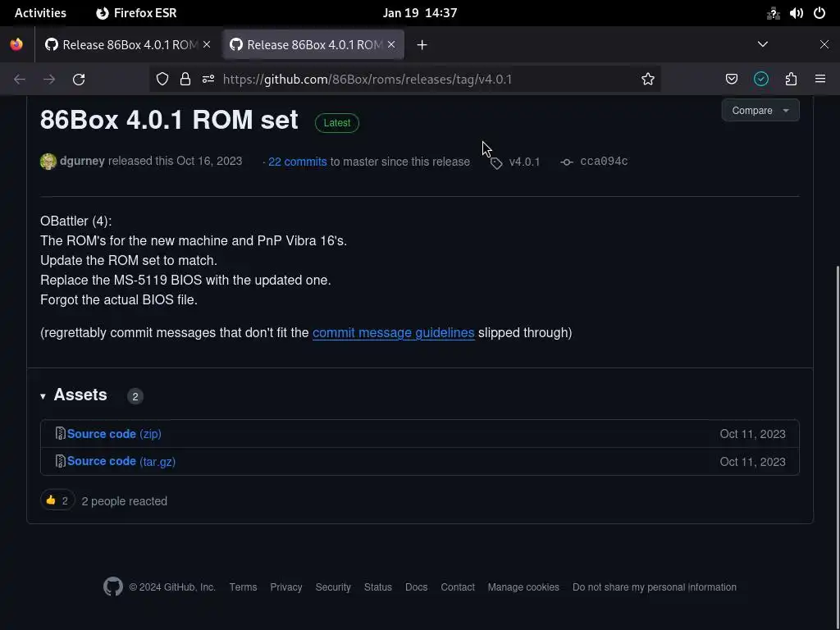
Task: Open volume tray icon
Action: (796, 13)
